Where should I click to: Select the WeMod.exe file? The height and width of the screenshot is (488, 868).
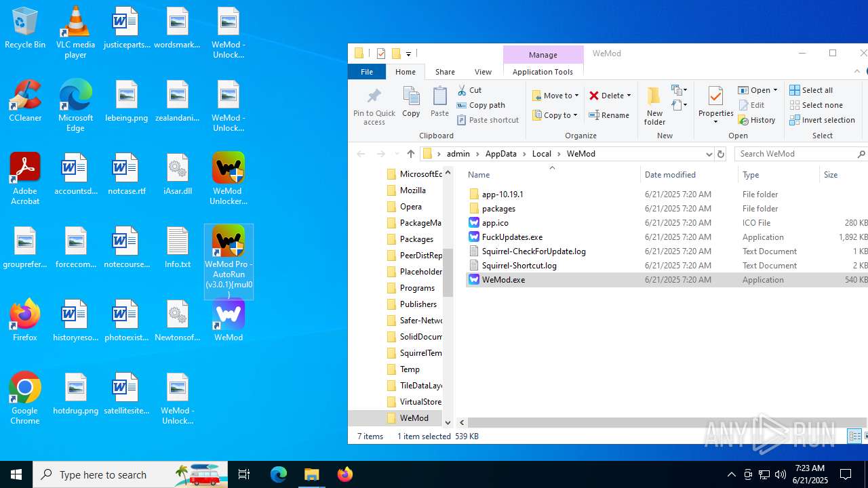coord(503,280)
